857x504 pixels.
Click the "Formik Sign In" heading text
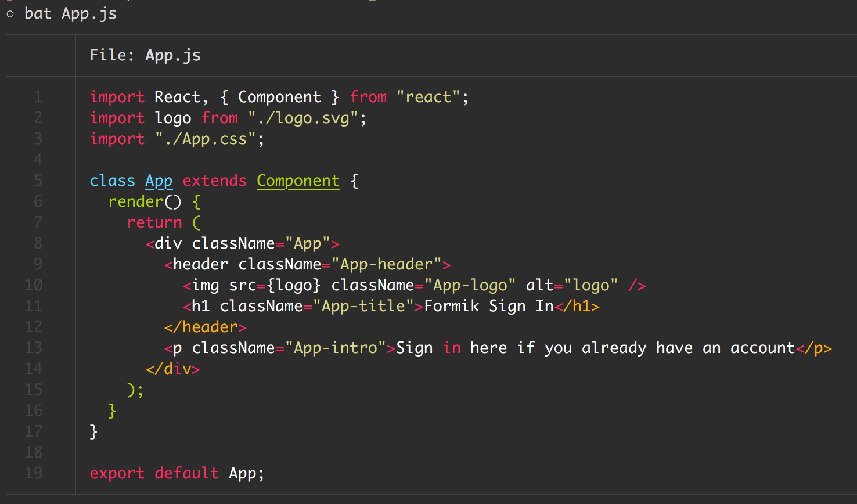[x=488, y=306]
